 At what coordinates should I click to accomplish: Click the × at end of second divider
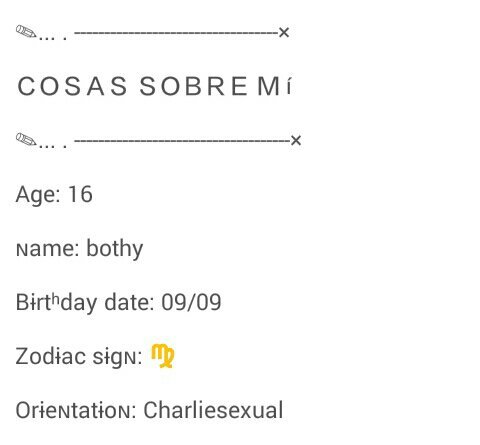pyautogui.click(x=296, y=140)
